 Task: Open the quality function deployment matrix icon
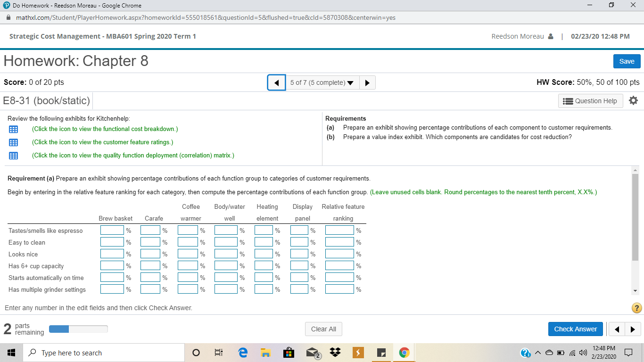pos(13,156)
